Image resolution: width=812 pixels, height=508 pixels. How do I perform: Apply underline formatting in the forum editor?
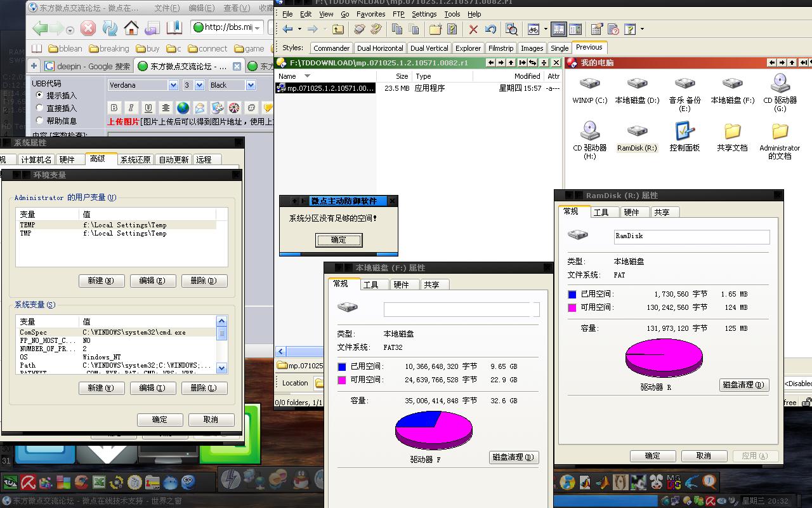tap(148, 108)
